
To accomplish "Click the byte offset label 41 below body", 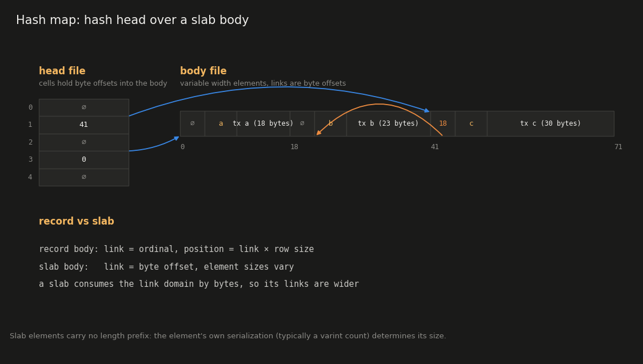I will [x=435, y=147].
